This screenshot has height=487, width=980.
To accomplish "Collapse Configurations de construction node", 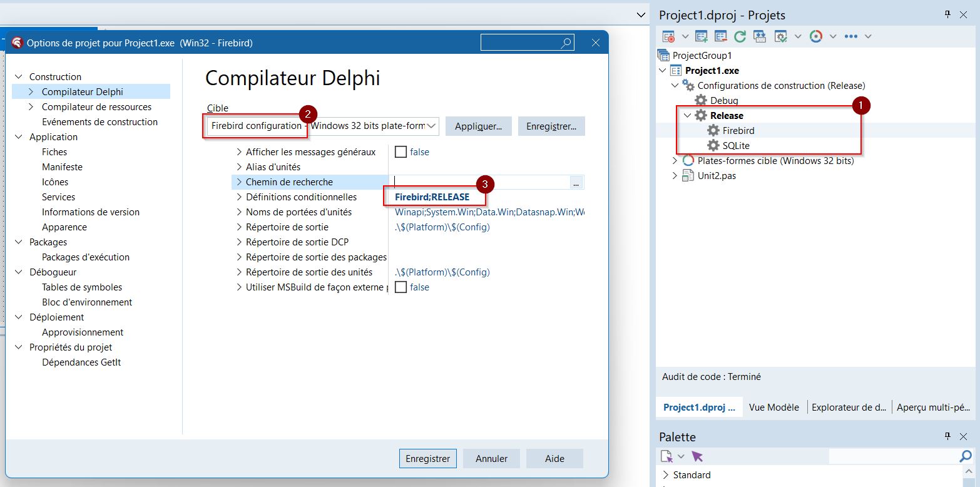I will [675, 85].
